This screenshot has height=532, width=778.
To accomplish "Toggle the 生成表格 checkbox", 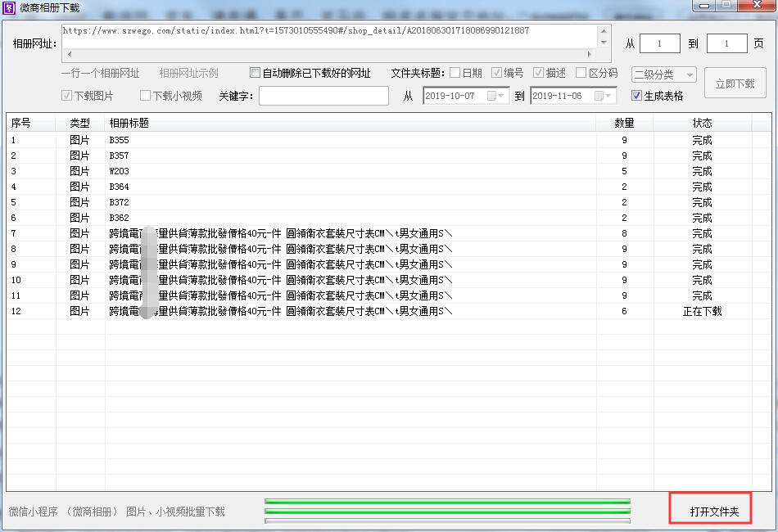I will click(636, 96).
